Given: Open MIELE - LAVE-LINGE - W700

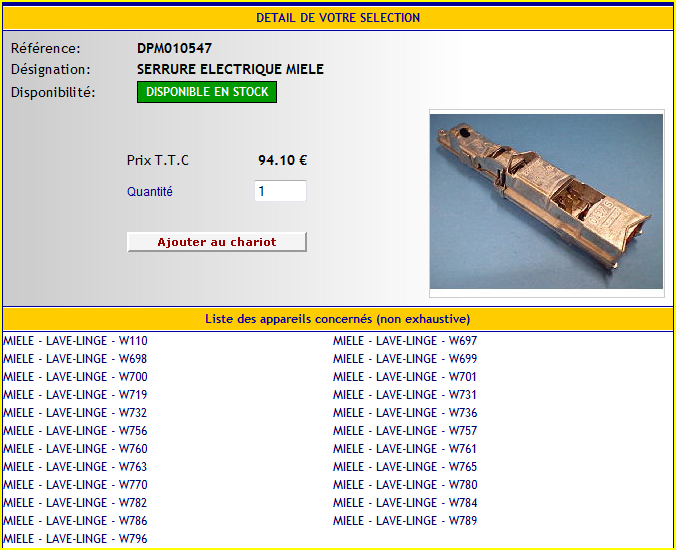Looking at the screenshot, I should click(75, 377).
